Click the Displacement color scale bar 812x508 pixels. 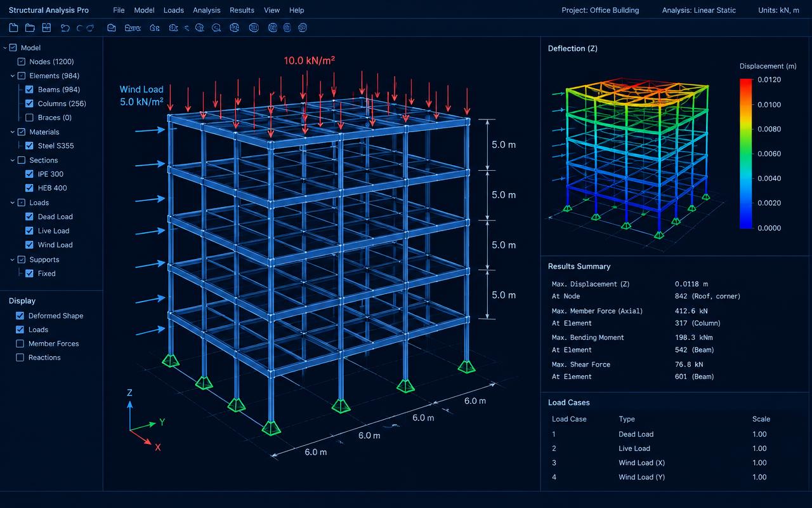pos(745,153)
